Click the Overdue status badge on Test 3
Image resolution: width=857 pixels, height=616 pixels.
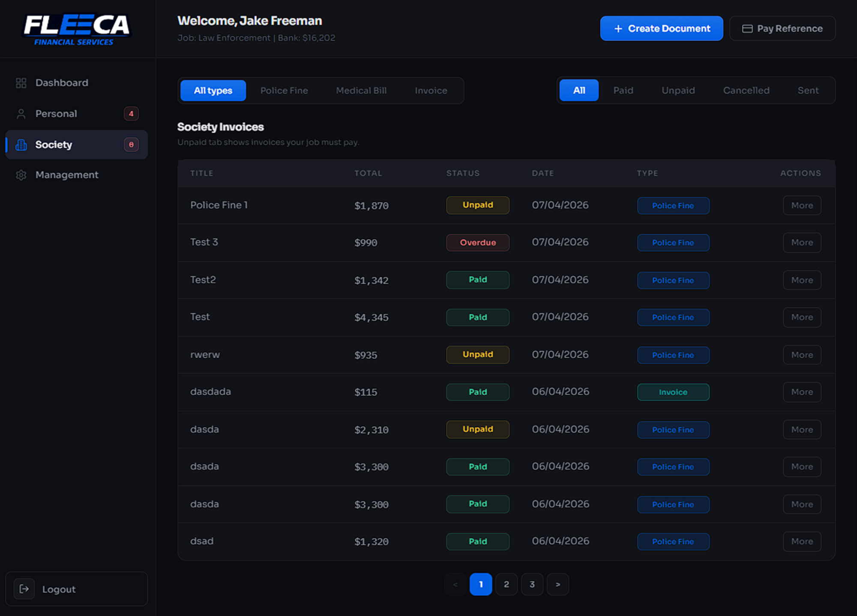[x=478, y=242]
